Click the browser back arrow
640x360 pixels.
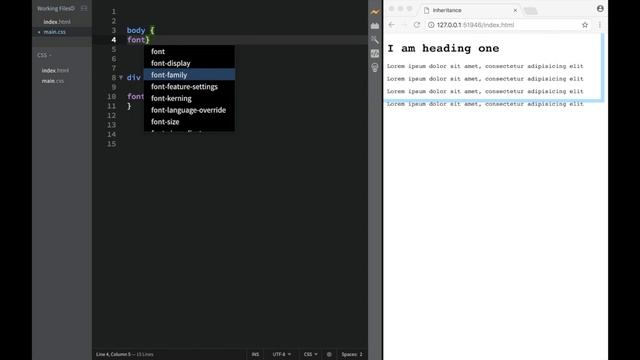point(391,25)
